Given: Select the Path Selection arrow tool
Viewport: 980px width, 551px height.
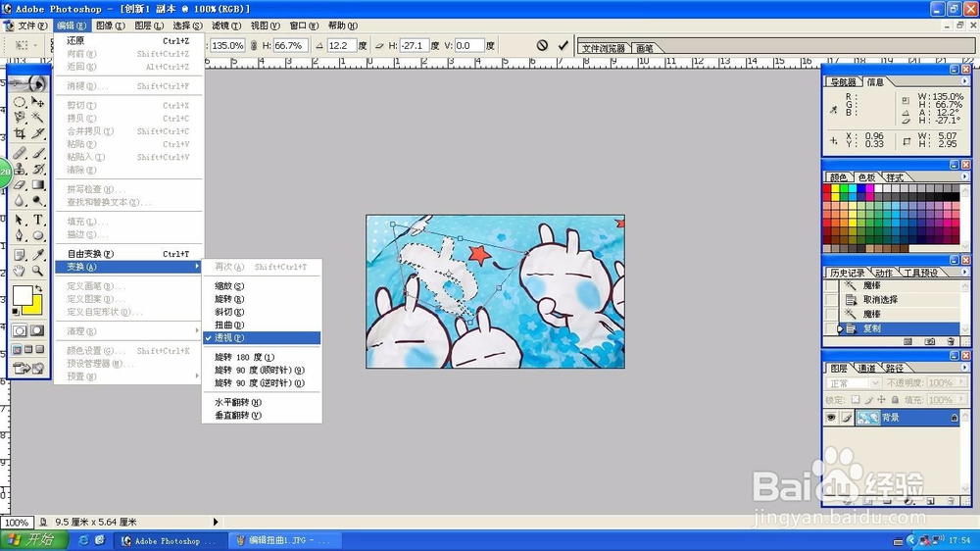Looking at the screenshot, I should coord(20,221).
